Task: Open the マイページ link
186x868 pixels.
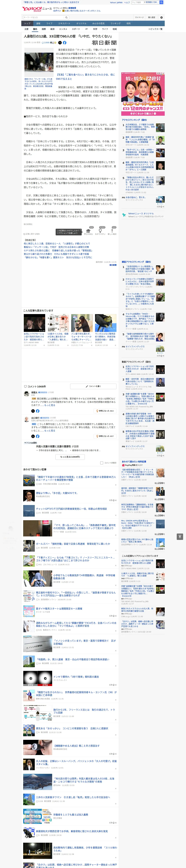Action: pyautogui.click(x=139, y=18)
